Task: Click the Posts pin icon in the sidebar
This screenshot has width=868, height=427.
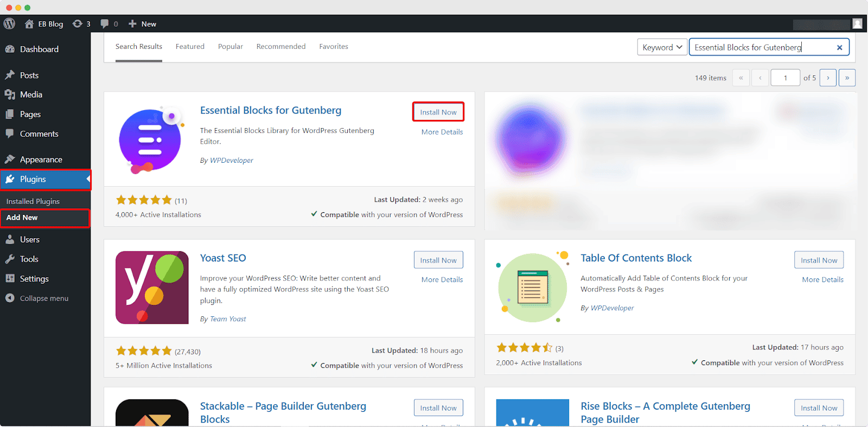Action: click(10, 75)
